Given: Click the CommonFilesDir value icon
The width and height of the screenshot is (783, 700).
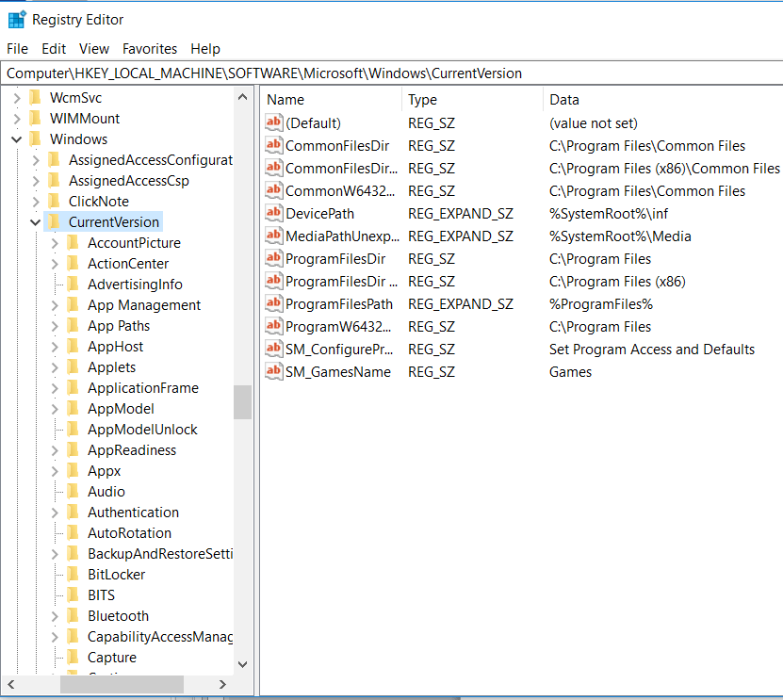Looking at the screenshot, I should pos(273,145).
